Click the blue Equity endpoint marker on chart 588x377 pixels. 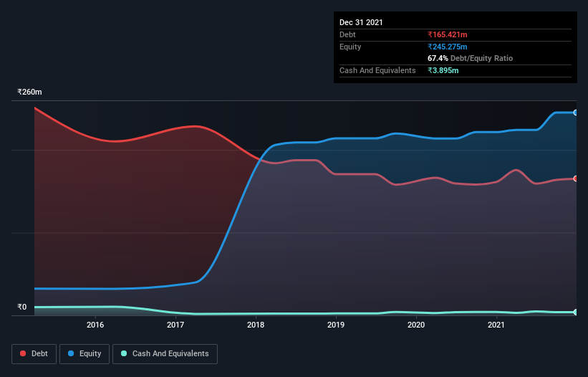coord(576,113)
